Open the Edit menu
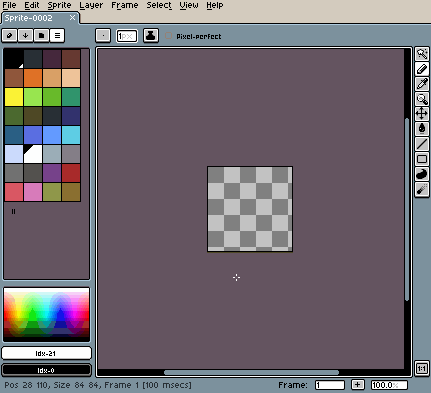This screenshot has height=393, width=431. [32, 5]
